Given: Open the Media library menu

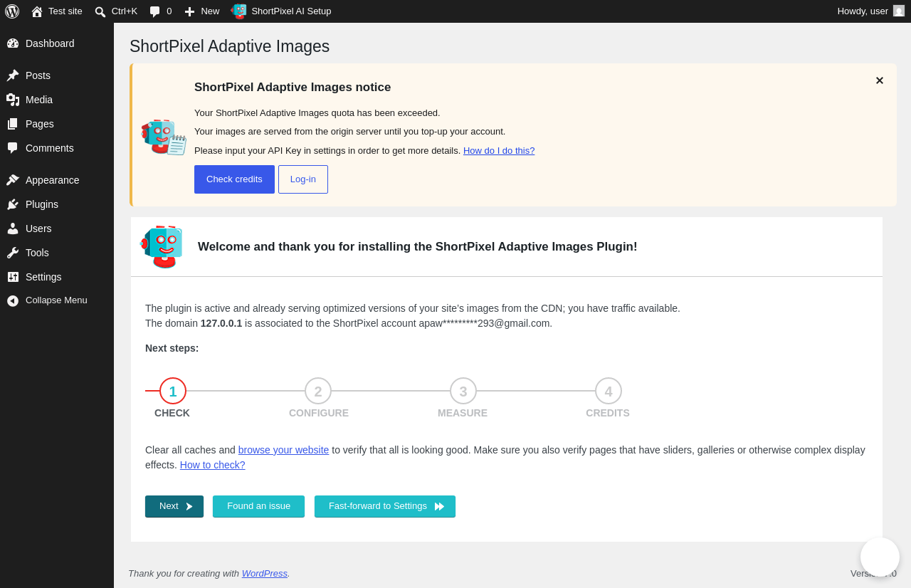Looking at the screenshot, I should click(x=57, y=100).
